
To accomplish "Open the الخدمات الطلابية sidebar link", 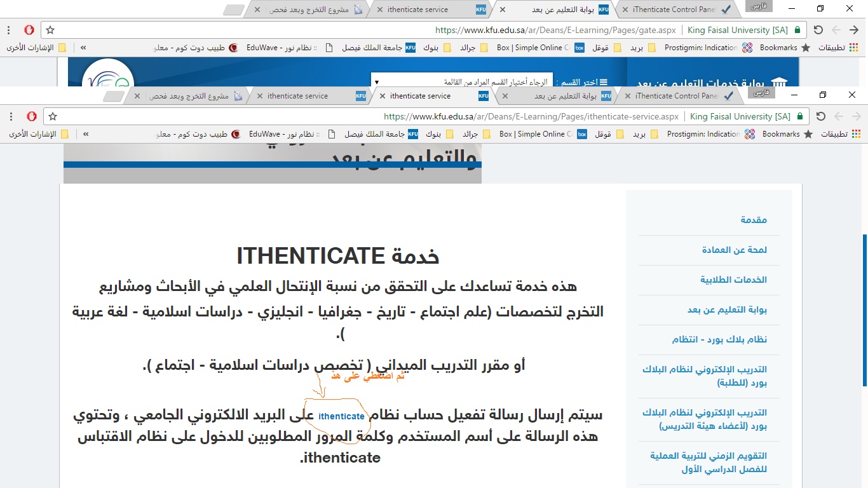I will point(734,280).
